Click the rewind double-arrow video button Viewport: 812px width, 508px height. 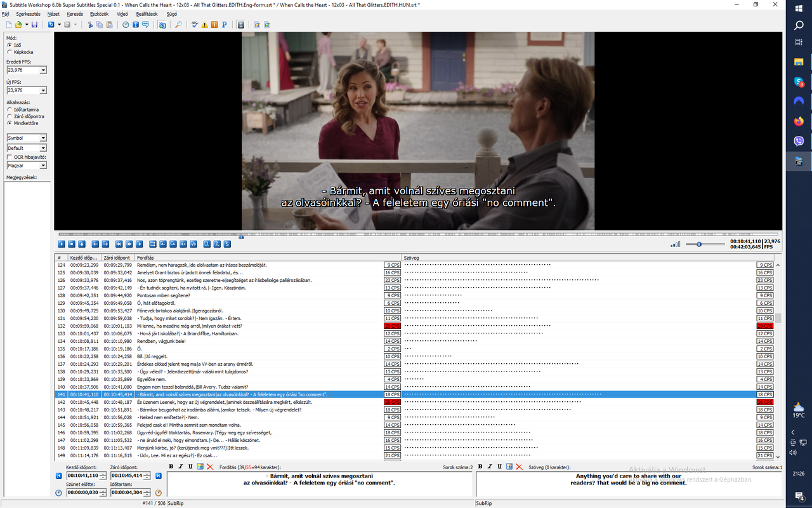[119, 244]
